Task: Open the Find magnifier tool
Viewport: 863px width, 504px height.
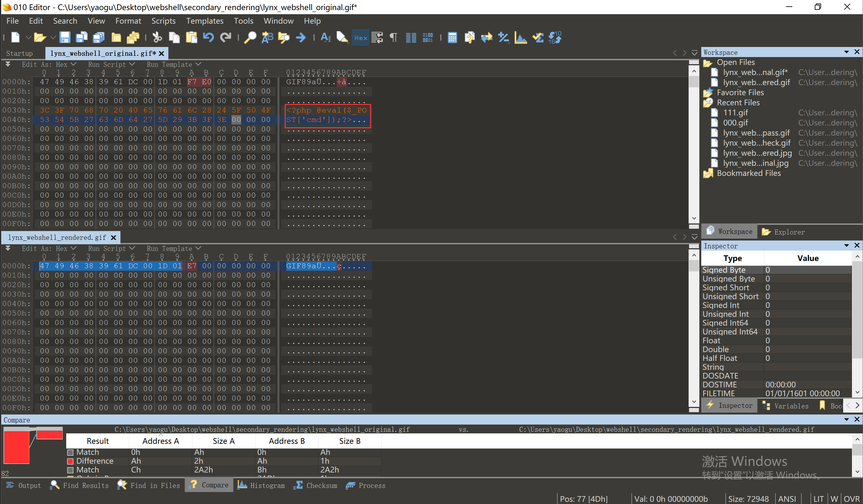Action: [x=250, y=37]
